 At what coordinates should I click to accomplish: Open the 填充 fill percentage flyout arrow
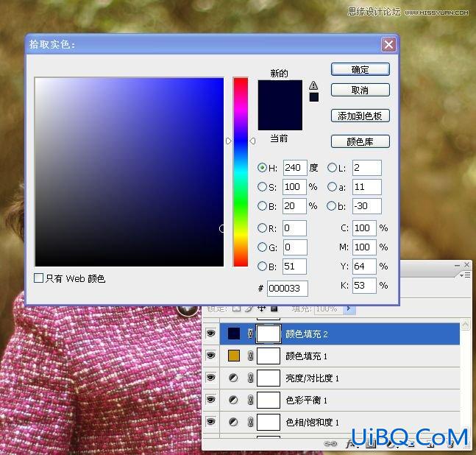tap(349, 309)
